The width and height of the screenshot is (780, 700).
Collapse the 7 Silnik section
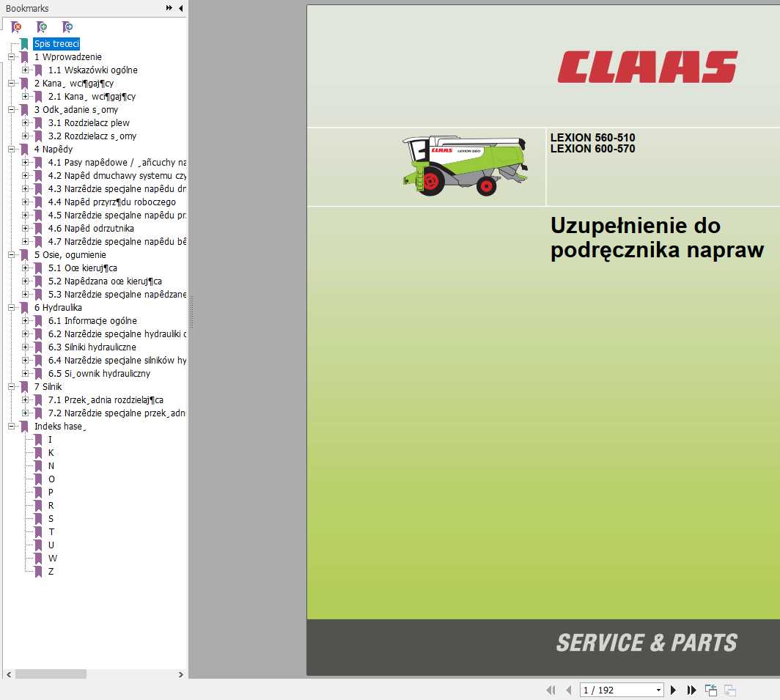pos(12,386)
